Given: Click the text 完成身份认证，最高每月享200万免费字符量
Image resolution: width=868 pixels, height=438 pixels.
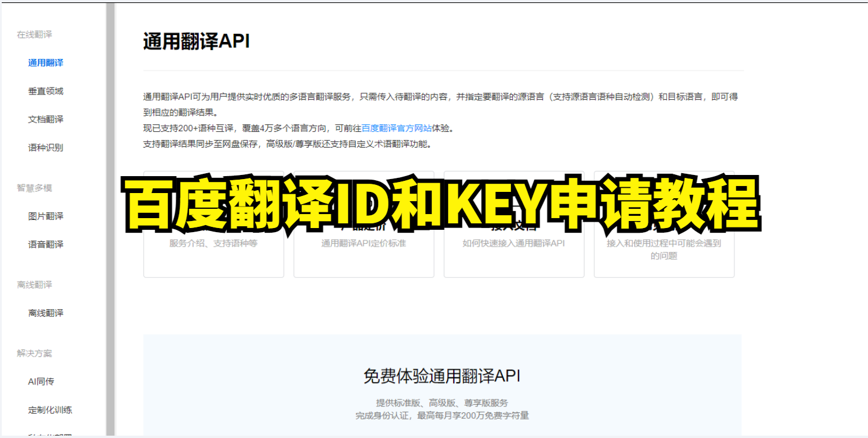Looking at the screenshot, I should (x=442, y=416).
